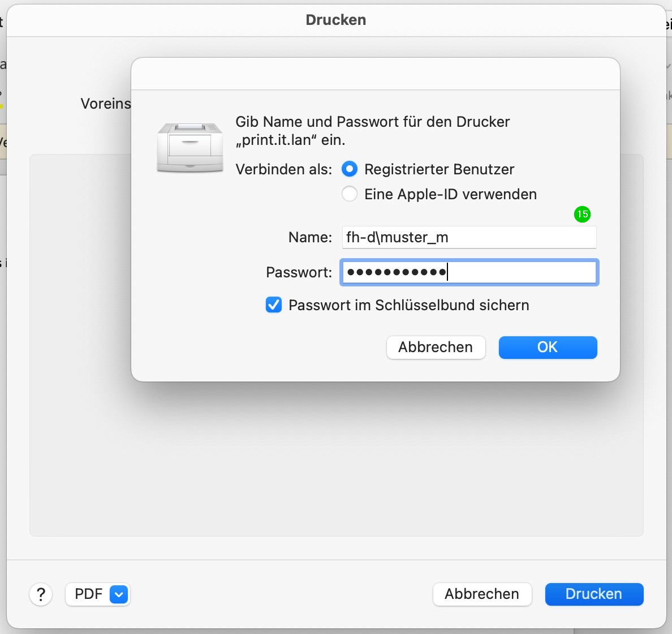Click the green 15 badge marker
The width and height of the screenshot is (672, 634).
pos(582,215)
